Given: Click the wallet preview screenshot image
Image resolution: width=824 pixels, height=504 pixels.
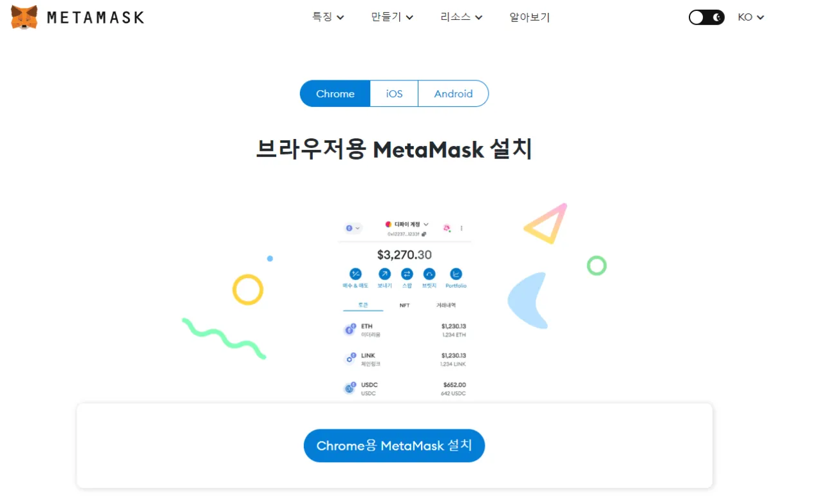Looking at the screenshot, I should tap(405, 309).
